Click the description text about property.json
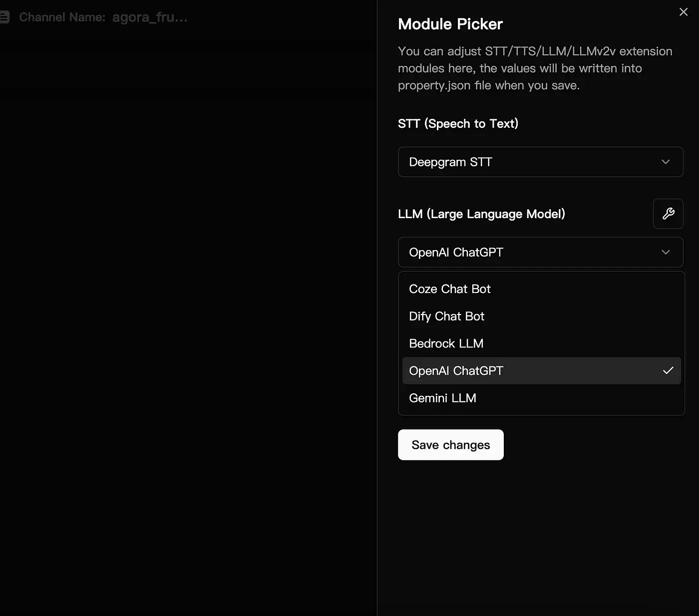Screen dimensions: 699x616 [x=535, y=68]
